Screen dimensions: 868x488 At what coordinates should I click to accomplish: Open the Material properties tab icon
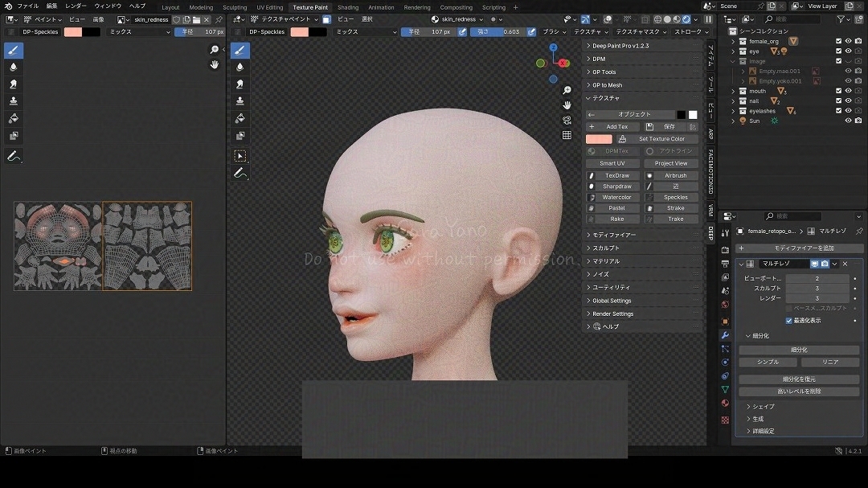point(725,404)
